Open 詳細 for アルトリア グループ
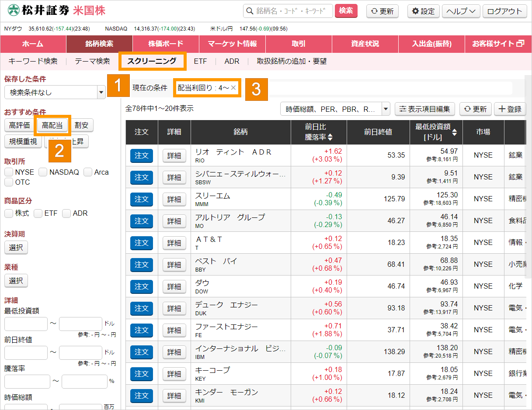Image resolution: width=532 pixels, height=410 pixels. [174, 221]
